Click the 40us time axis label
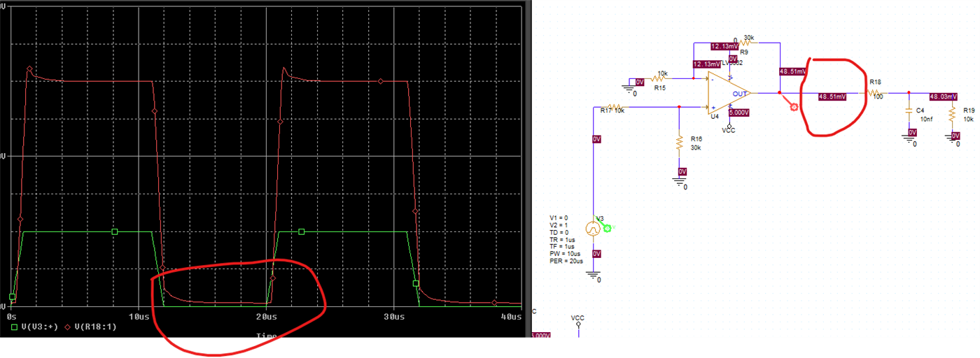This screenshot has height=358, width=980. (512, 317)
